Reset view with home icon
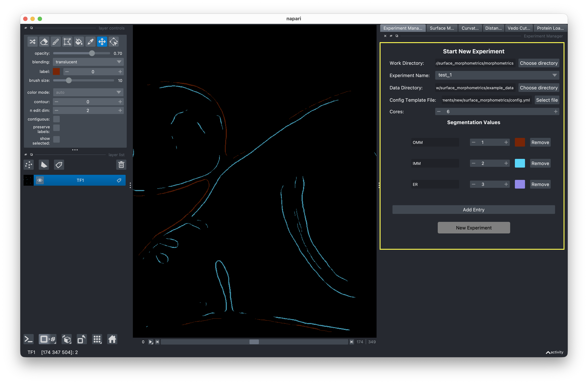The height and width of the screenshot is (384, 588). click(x=112, y=339)
